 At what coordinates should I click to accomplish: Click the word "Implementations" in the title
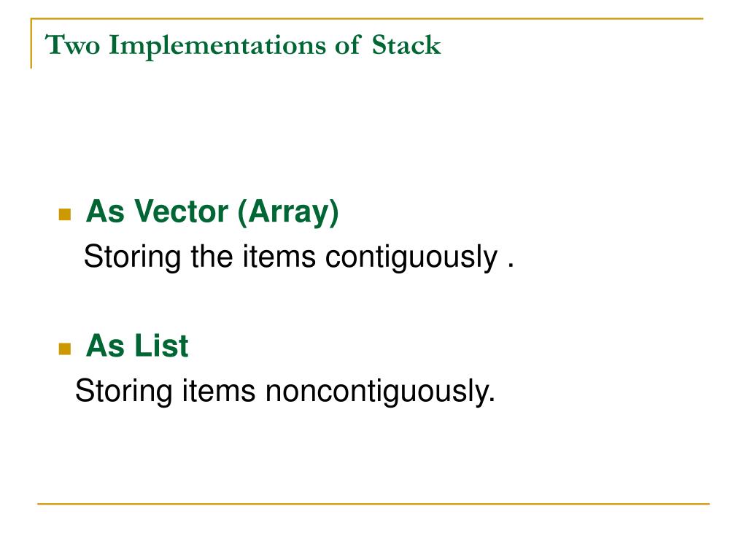pos(217,47)
